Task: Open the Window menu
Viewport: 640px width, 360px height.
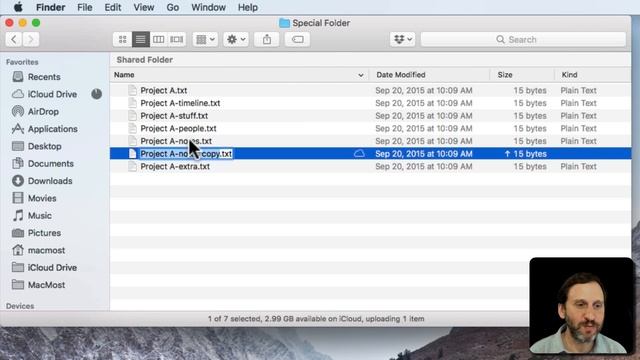Action: pyautogui.click(x=208, y=7)
